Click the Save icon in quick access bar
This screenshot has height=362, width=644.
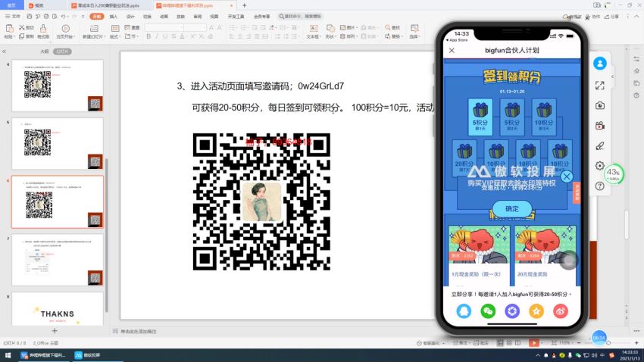pyautogui.click(x=29, y=17)
